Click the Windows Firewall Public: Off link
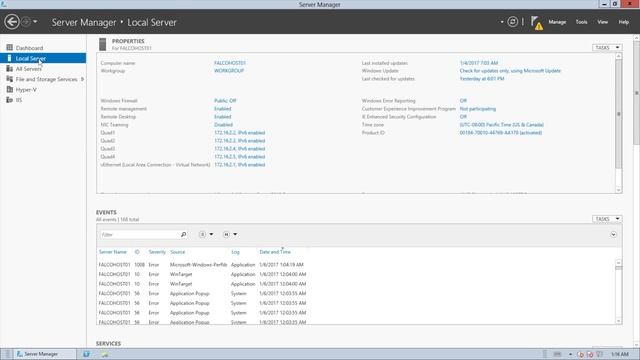The width and height of the screenshot is (640, 360). 225,100
